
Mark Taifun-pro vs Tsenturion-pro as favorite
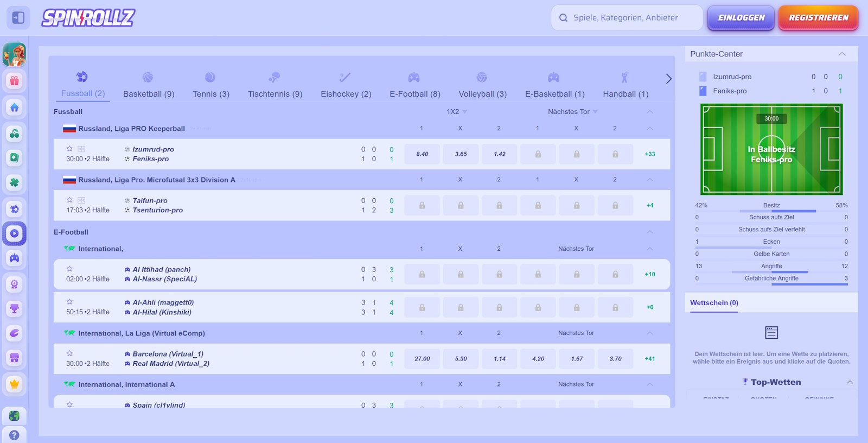pyautogui.click(x=69, y=200)
